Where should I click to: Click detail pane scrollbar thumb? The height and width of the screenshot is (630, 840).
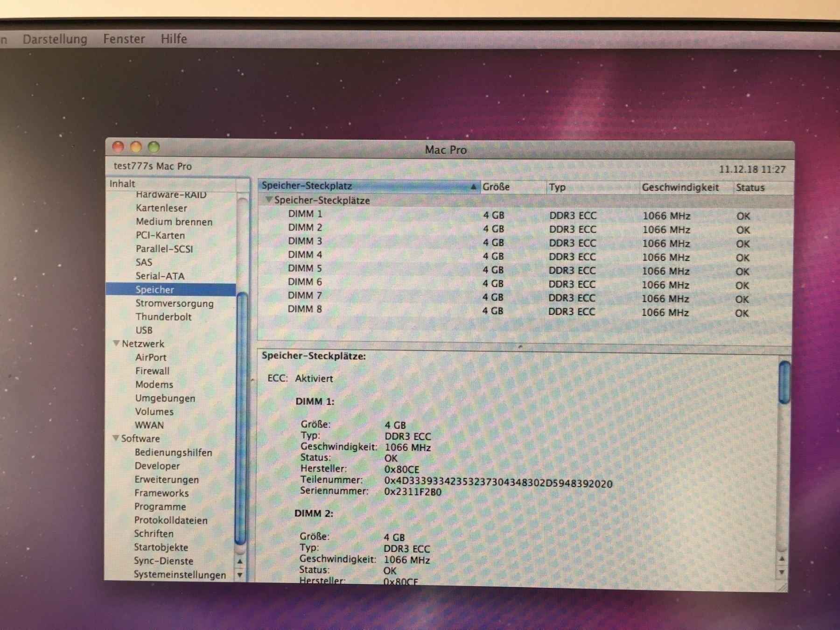tap(784, 382)
